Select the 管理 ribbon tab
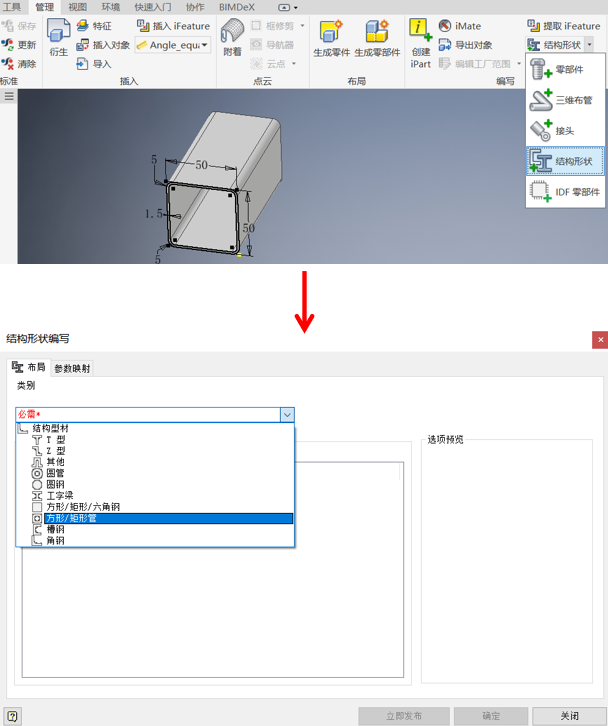608x726 pixels. (44, 7)
